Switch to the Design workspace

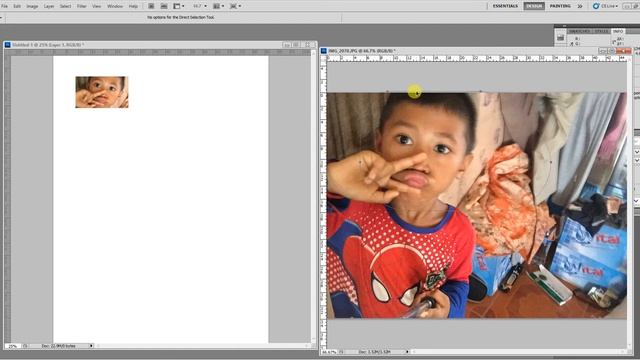pos(534,6)
